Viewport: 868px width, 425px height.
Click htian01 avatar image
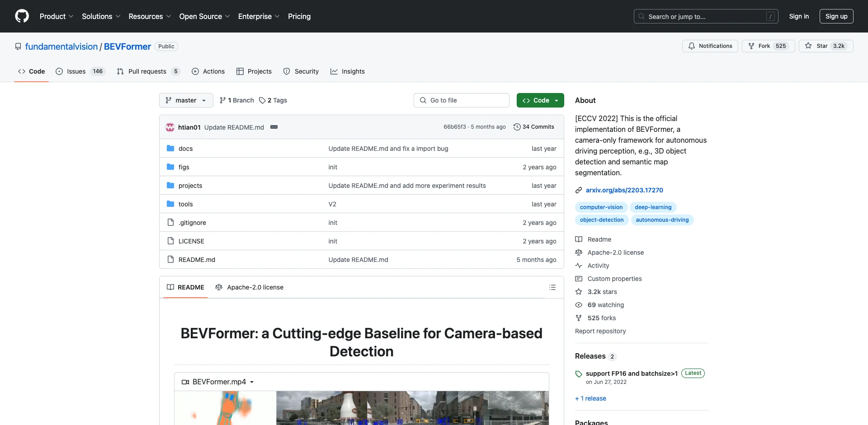(170, 127)
